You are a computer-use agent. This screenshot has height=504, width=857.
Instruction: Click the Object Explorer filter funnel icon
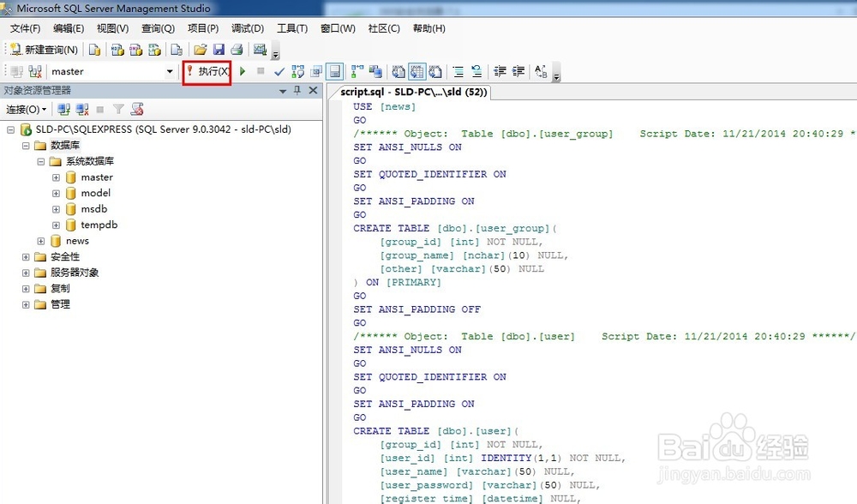(118, 110)
